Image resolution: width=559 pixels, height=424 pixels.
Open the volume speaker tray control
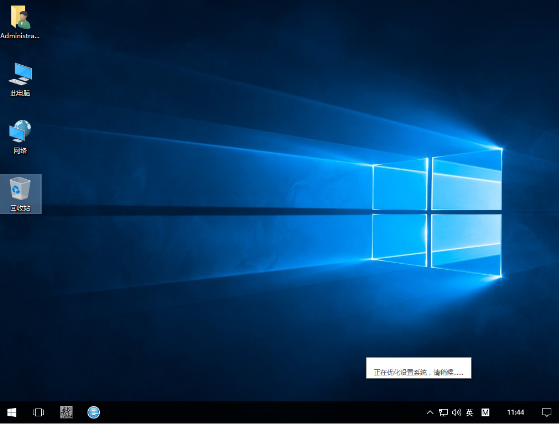coord(456,413)
